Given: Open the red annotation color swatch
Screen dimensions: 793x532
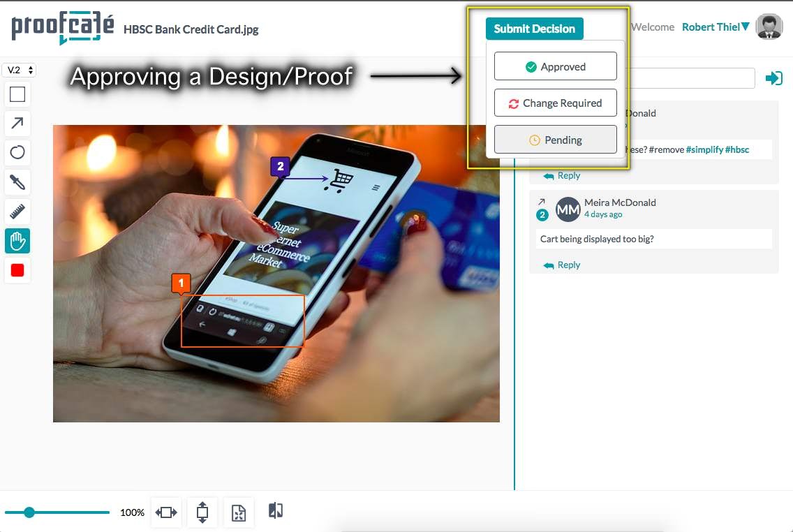Looking at the screenshot, I should point(17,270).
